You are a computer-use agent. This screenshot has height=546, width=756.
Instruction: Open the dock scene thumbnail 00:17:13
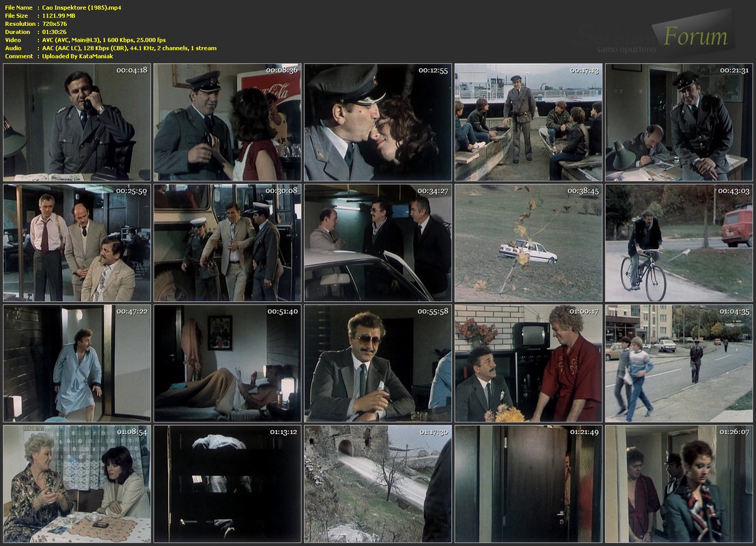click(x=529, y=122)
